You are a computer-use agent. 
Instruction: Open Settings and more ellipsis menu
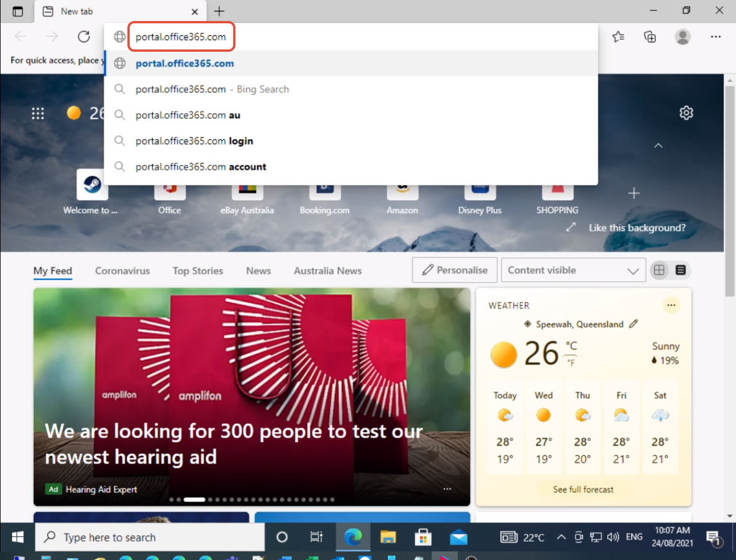pyautogui.click(x=716, y=37)
